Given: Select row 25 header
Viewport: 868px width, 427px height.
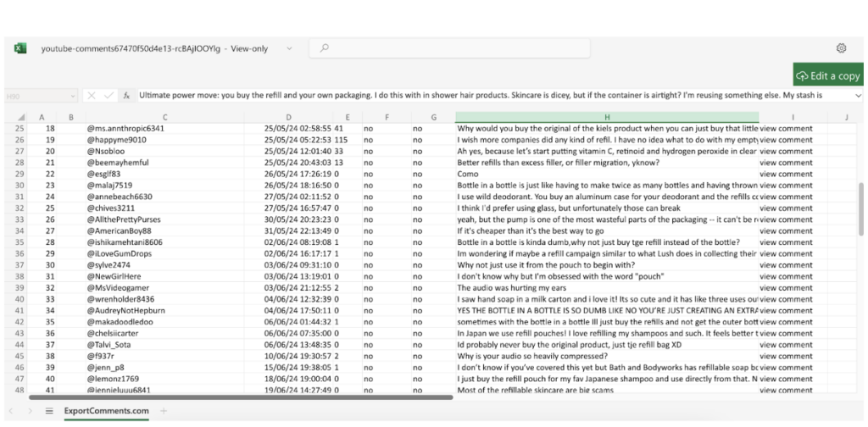Looking at the screenshot, I should click(19, 128).
